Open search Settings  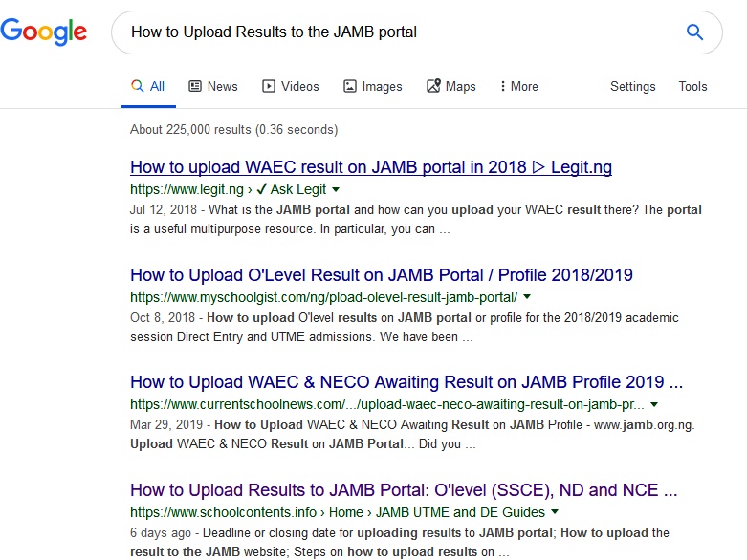click(632, 87)
